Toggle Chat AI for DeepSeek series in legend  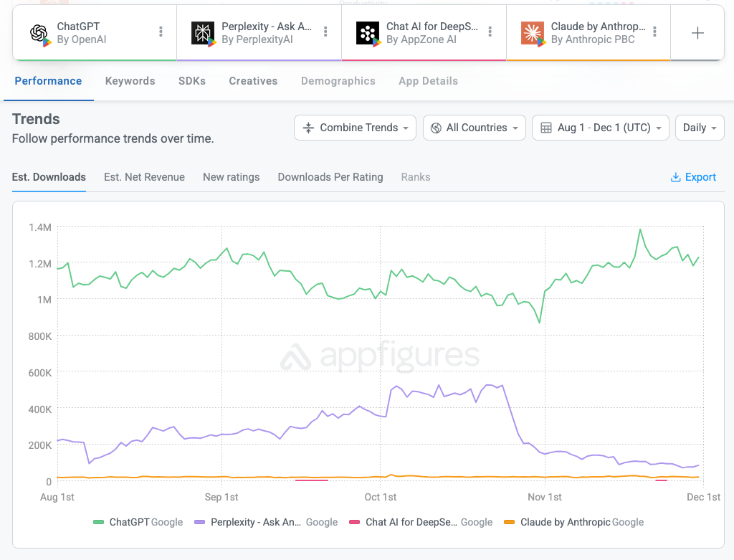(421, 522)
